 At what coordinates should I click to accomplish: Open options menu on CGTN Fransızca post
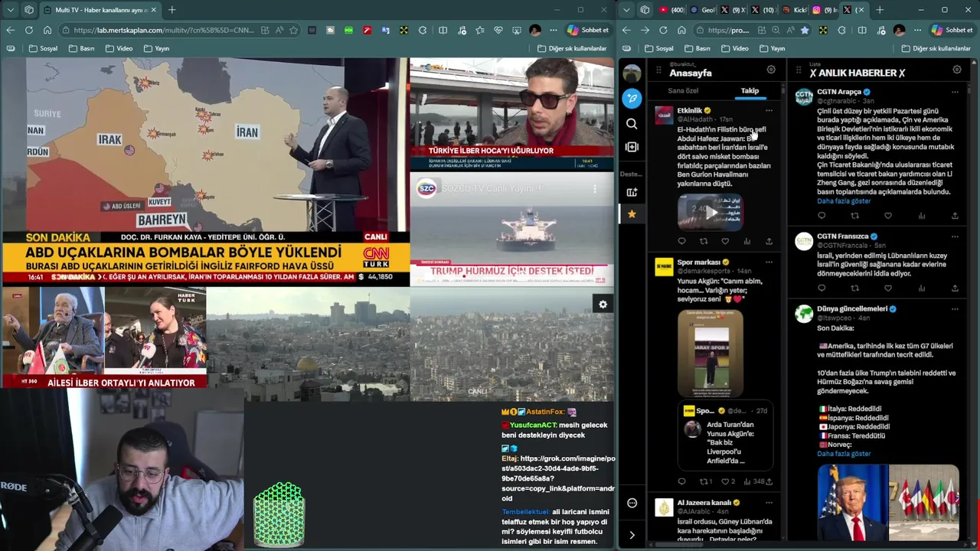coord(955,236)
